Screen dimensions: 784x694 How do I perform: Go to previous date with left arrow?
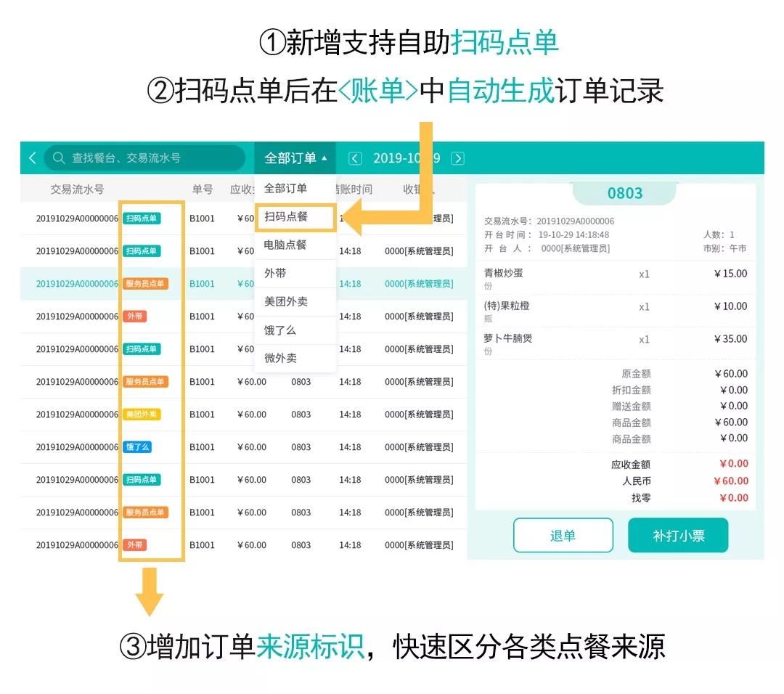coord(355,158)
